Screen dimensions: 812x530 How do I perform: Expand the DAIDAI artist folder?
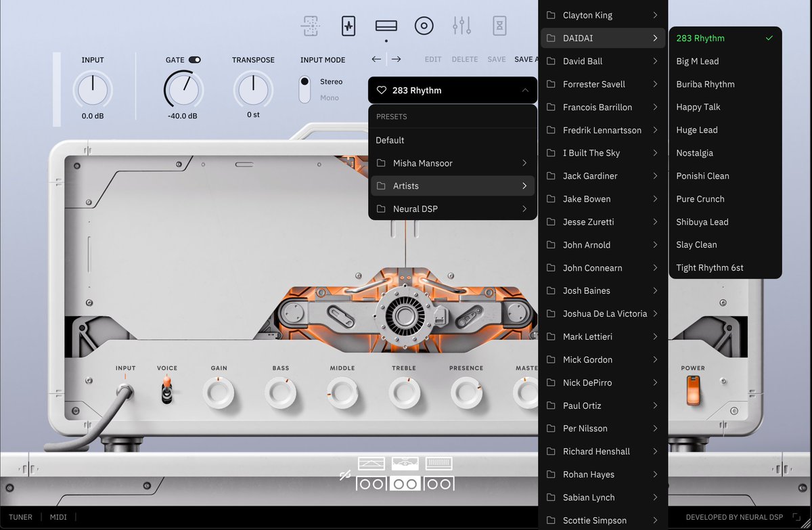coord(604,39)
